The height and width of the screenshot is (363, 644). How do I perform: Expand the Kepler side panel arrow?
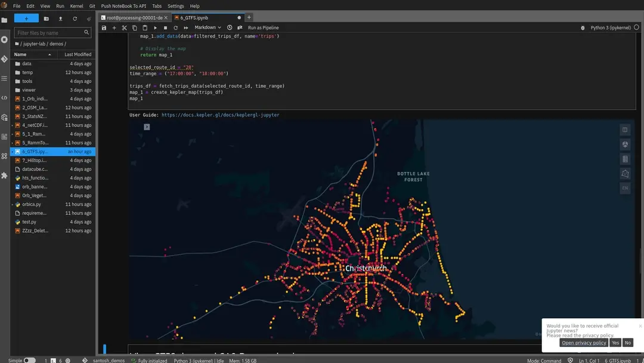[x=147, y=127]
